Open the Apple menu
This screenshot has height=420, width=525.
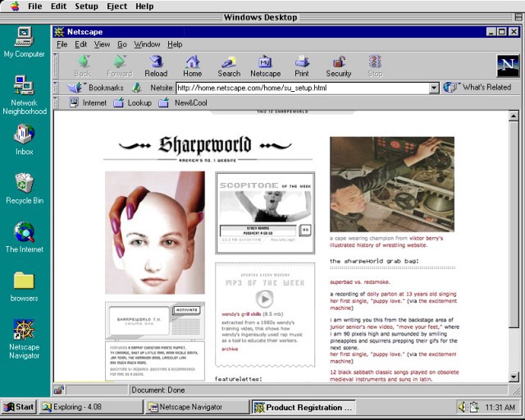tap(15, 6)
